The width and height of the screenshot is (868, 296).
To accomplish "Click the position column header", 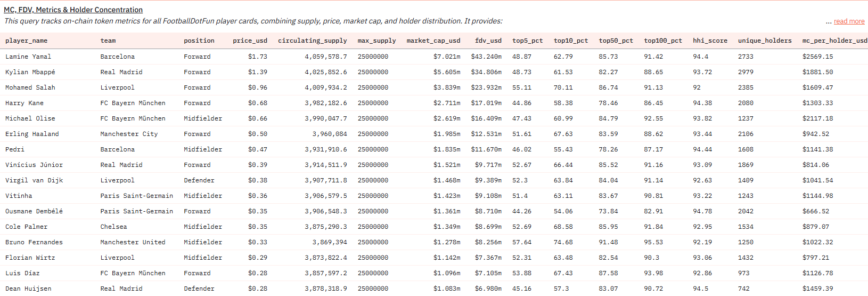I will 199,41.
